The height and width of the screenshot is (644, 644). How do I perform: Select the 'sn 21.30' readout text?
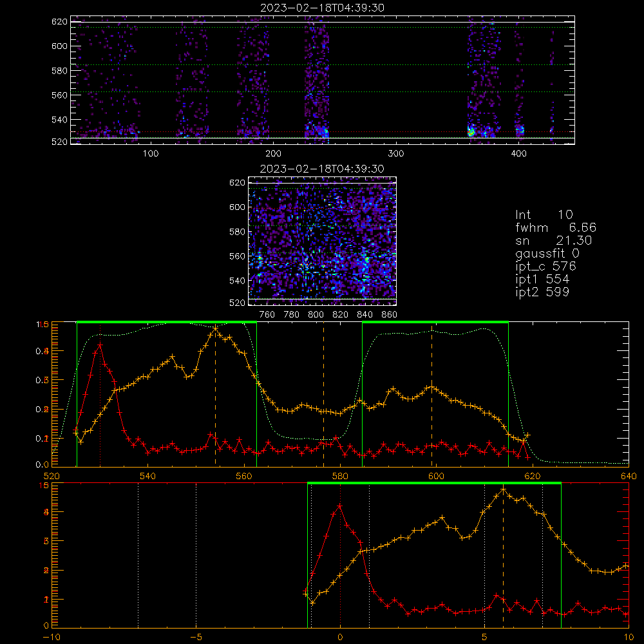click(554, 240)
